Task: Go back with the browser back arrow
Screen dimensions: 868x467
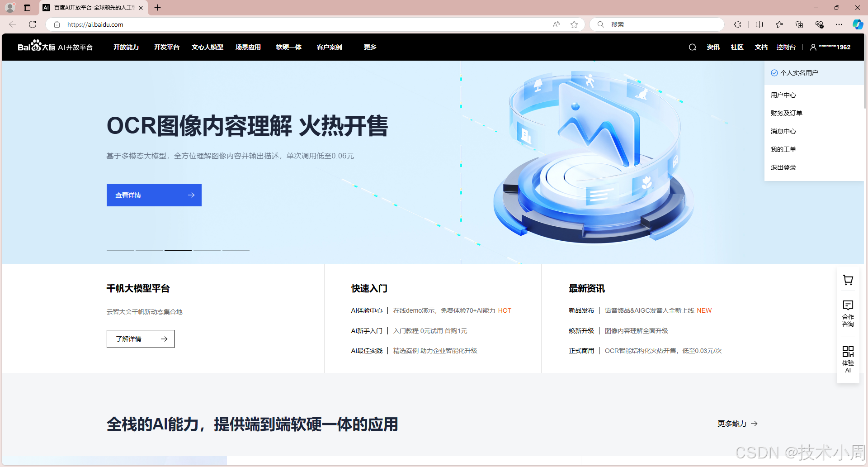Action: click(x=13, y=24)
